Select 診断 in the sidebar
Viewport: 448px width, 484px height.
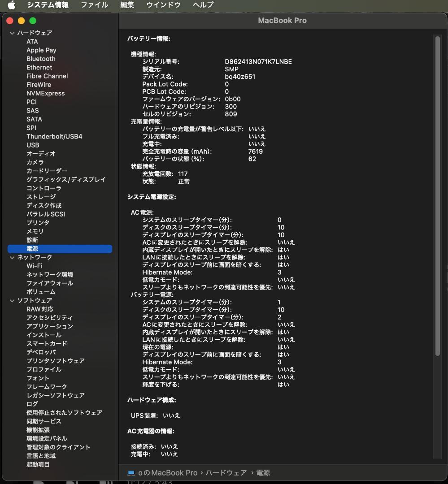(32, 240)
